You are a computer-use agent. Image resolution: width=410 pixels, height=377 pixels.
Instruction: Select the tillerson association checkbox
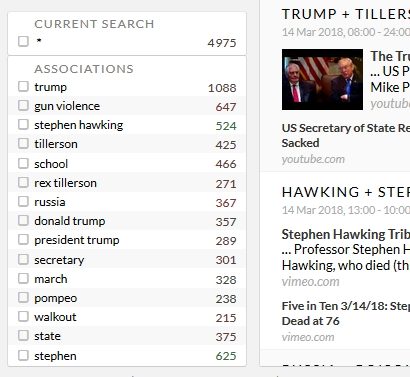point(23,143)
